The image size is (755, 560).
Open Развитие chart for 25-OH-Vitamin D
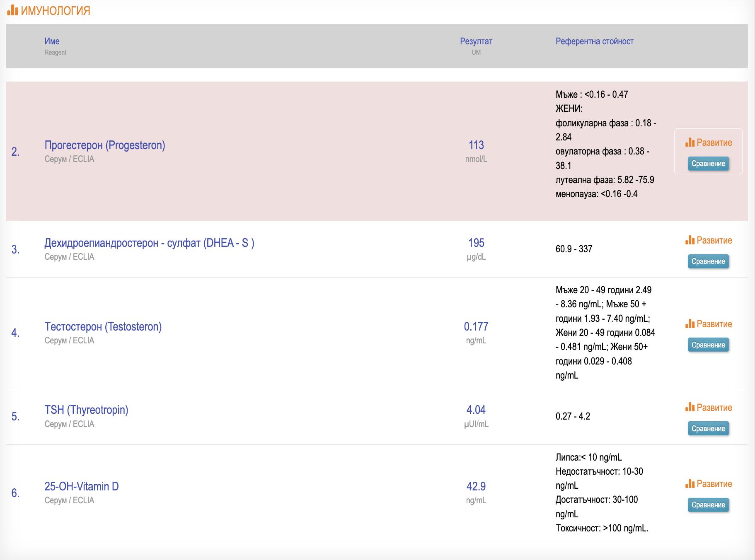point(709,484)
